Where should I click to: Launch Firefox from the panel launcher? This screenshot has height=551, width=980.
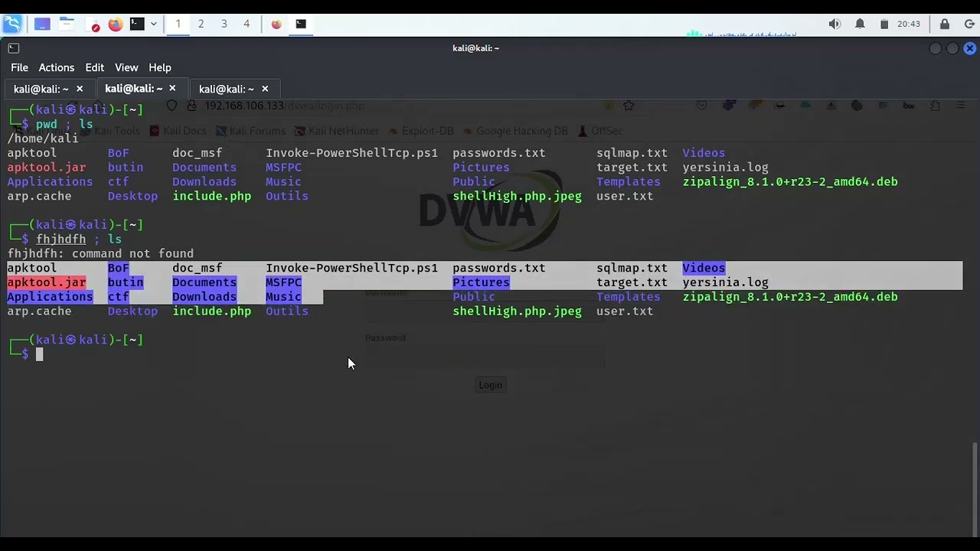coord(115,24)
